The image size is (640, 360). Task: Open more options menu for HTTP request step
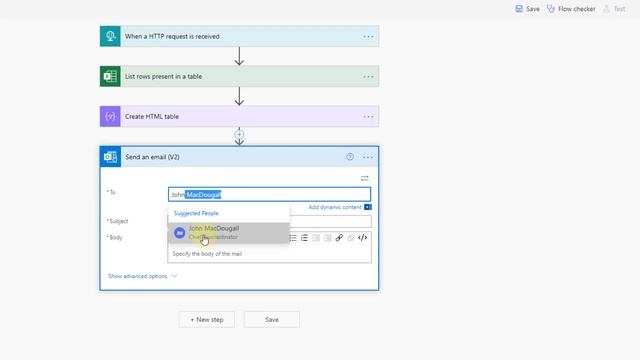368,37
